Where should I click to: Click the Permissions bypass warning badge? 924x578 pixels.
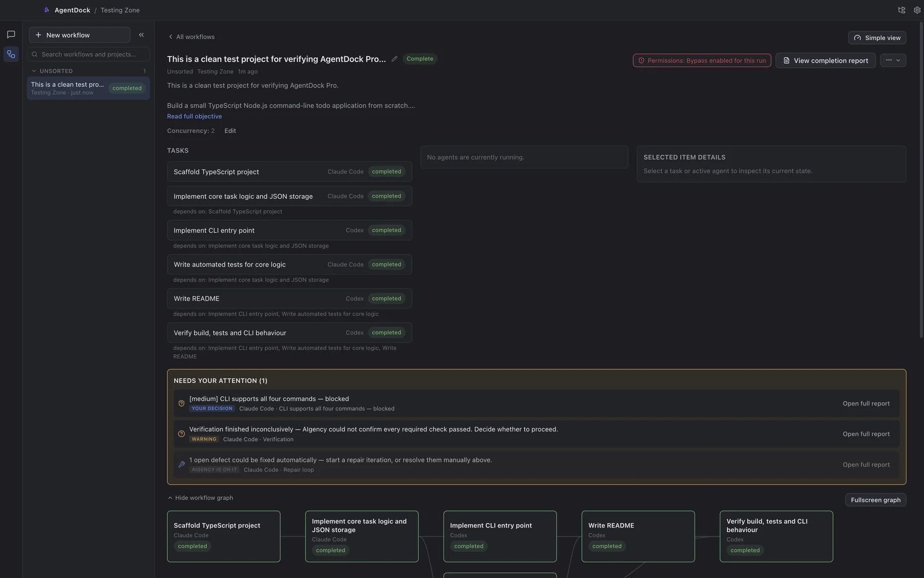coord(702,61)
